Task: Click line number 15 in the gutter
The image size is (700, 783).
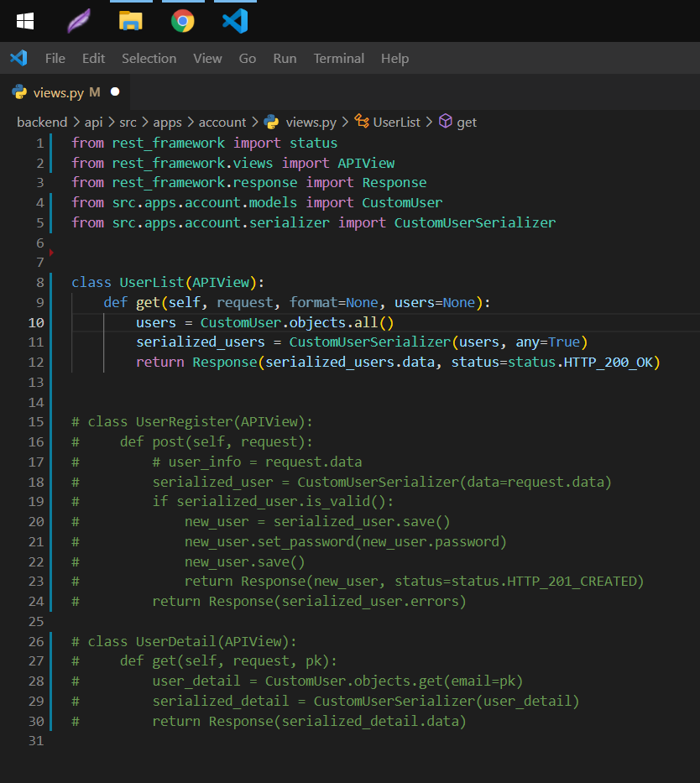Action: click(x=36, y=421)
